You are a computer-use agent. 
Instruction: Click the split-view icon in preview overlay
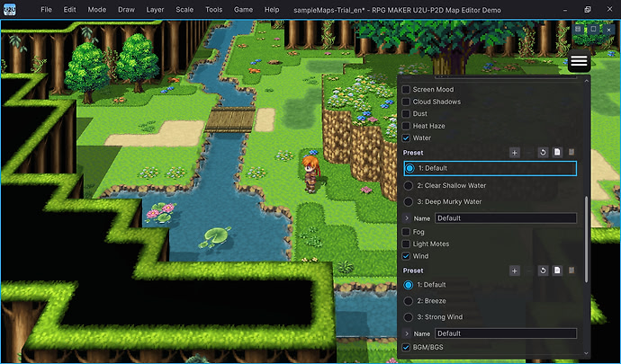tap(593, 30)
